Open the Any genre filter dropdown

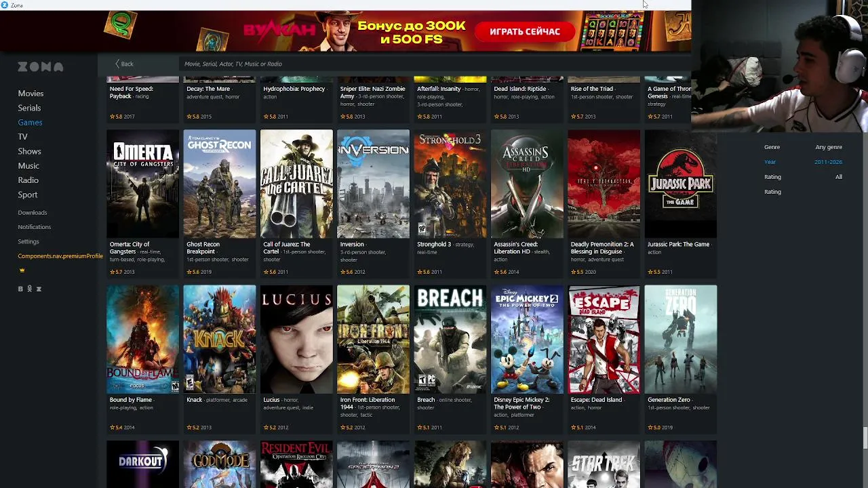[829, 147]
